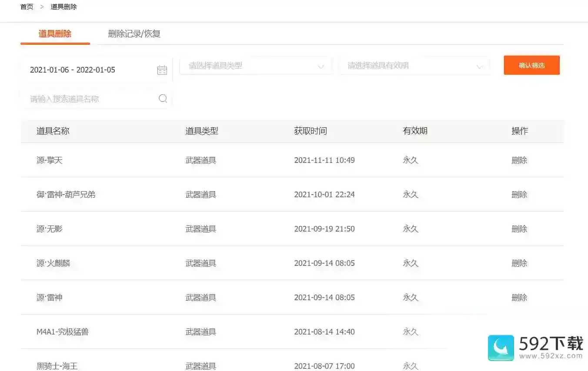This screenshot has height=371, width=588.
Task: Switch to the 删除记录/恢复 tab
Action: coord(134,33)
